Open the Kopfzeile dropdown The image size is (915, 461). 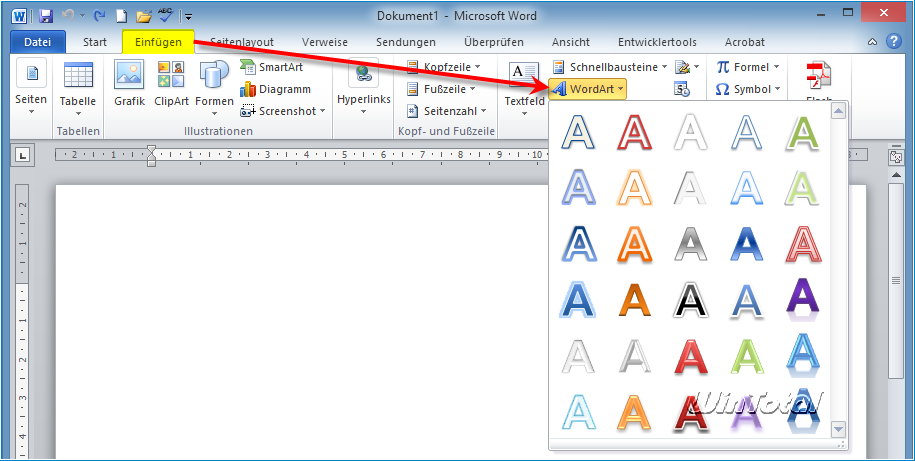tap(477, 67)
